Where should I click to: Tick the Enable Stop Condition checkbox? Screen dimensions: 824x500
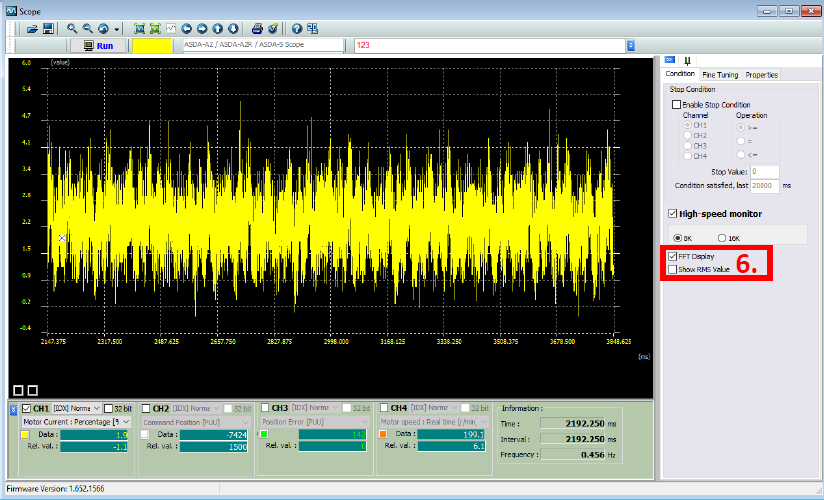677,104
